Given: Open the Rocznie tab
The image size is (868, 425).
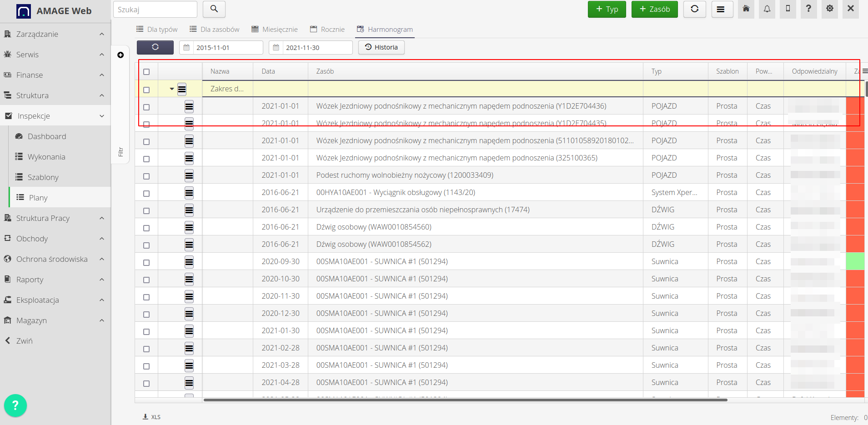Looking at the screenshot, I should tap(327, 29).
